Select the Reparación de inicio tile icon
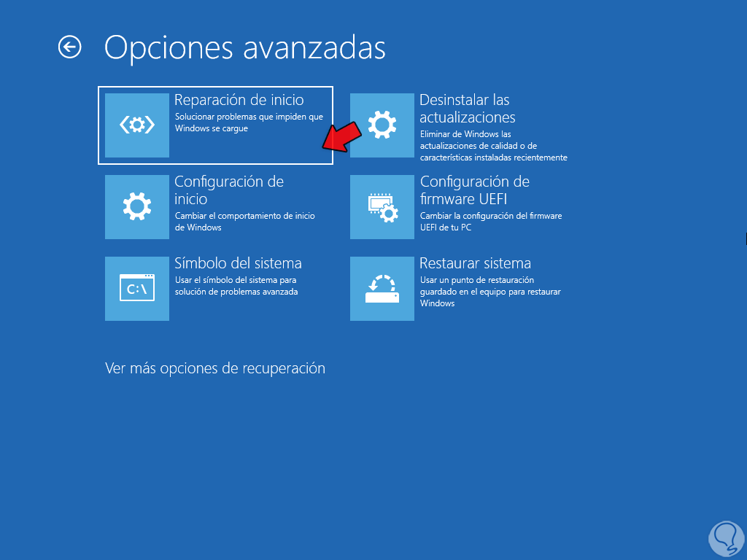 click(x=136, y=125)
